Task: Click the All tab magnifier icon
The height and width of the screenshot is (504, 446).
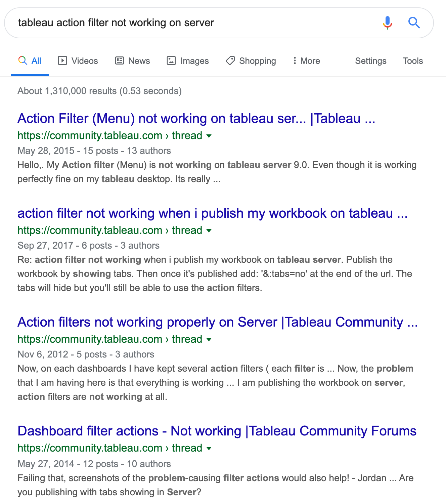Action: [x=23, y=60]
